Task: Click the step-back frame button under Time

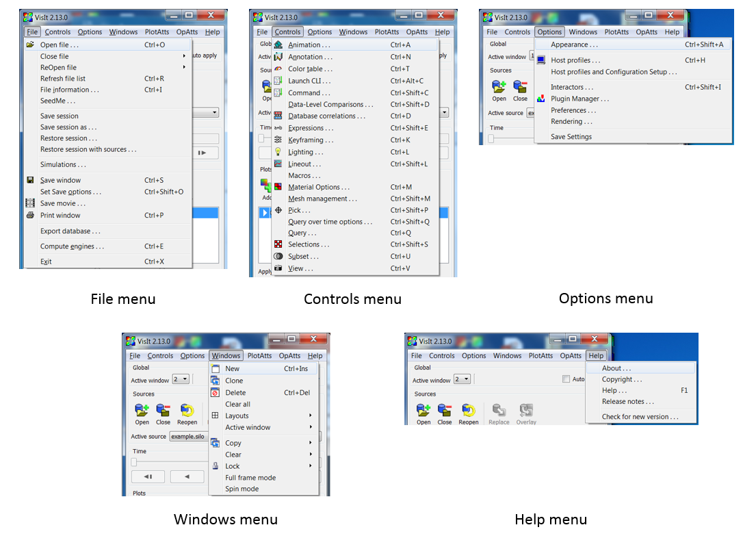Action: point(148,476)
